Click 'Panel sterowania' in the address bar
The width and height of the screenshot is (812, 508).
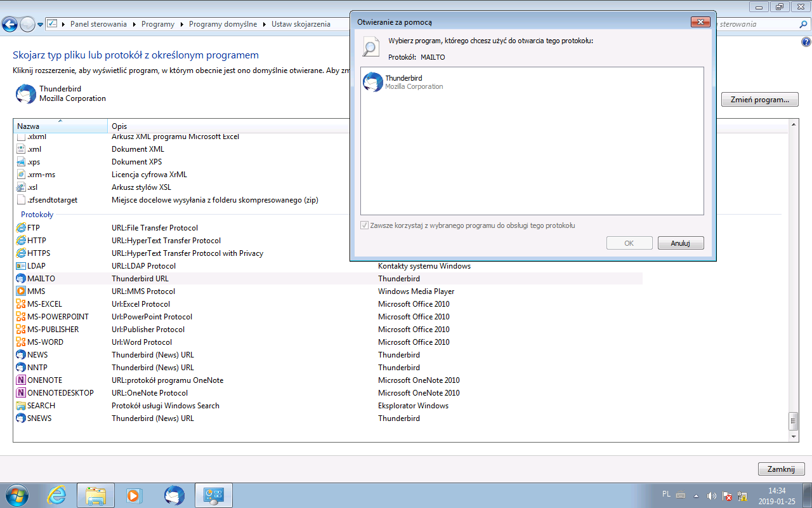(x=97, y=24)
